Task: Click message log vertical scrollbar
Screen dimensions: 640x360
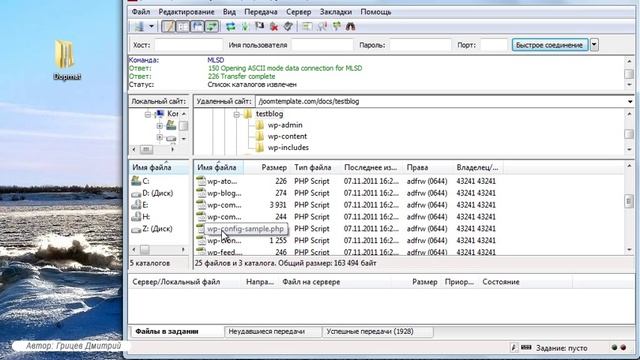Action: pyautogui.click(x=629, y=73)
